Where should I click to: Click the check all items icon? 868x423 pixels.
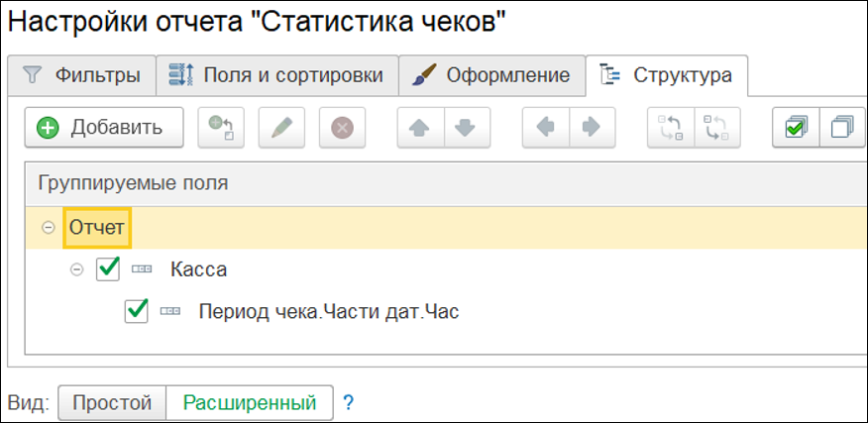click(x=796, y=128)
